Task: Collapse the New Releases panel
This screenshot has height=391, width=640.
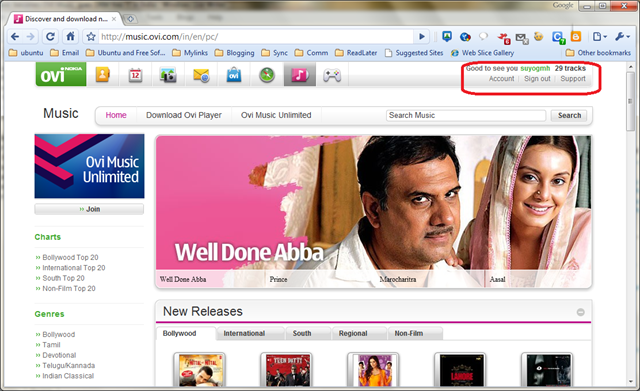Action: [580, 312]
